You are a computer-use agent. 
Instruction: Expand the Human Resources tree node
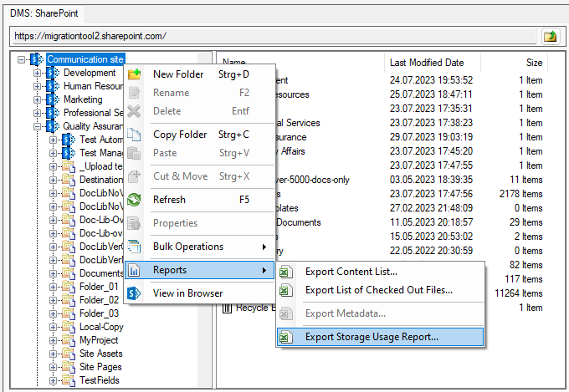[37, 86]
